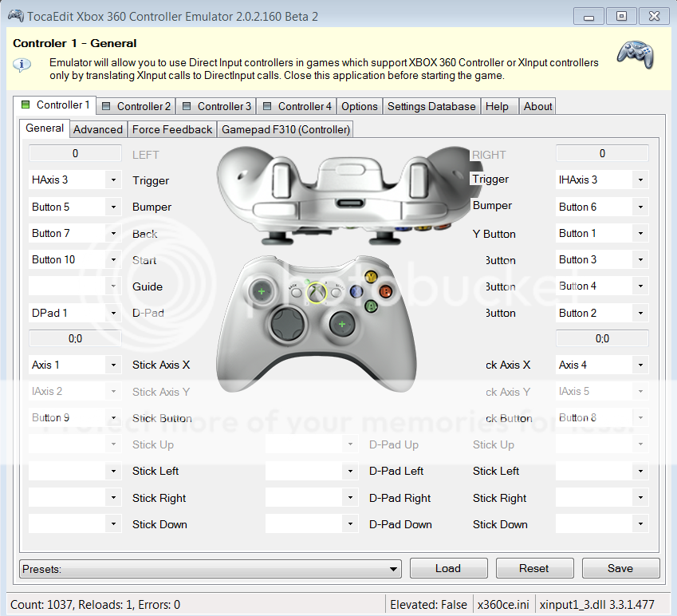This screenshot has width=677, height=616.
Task: Click the gamepad icon in the header corner
Action: coord(636,54)
